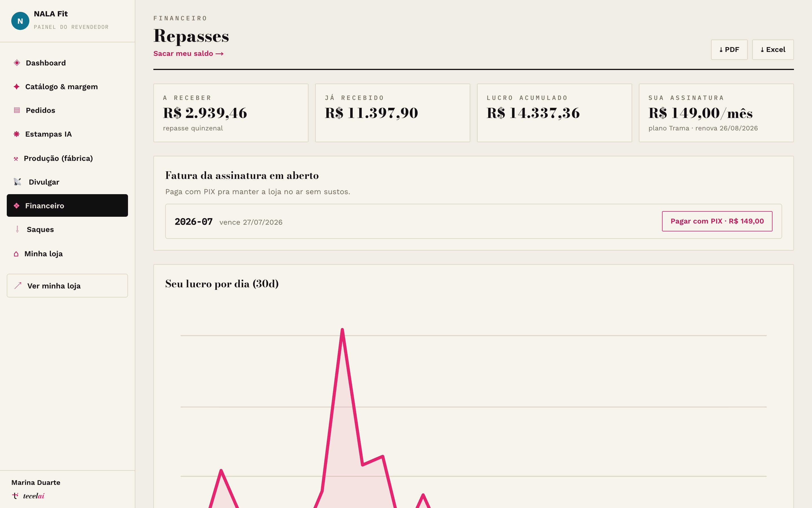Click the Catálogo & margem star icon

[x=16, y=87]
